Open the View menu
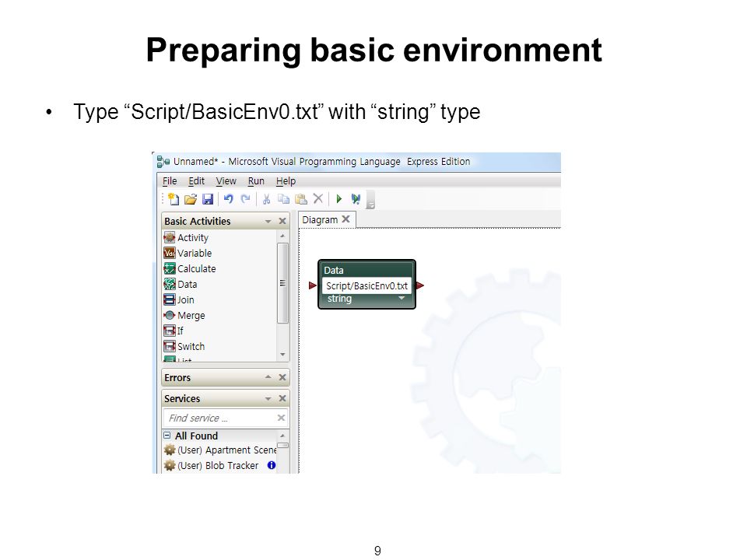The width and height of the screenshot is (747, 560). click(x=226, y=181)
